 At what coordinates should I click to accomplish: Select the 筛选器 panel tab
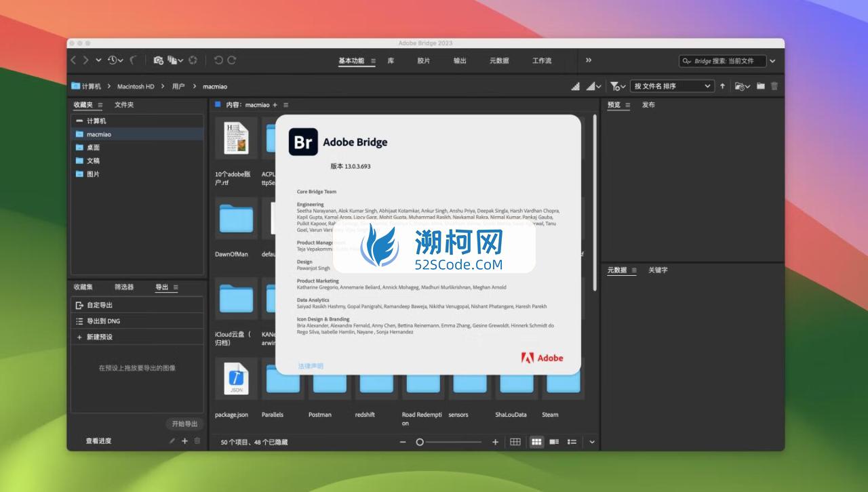(x=124, y=287)
